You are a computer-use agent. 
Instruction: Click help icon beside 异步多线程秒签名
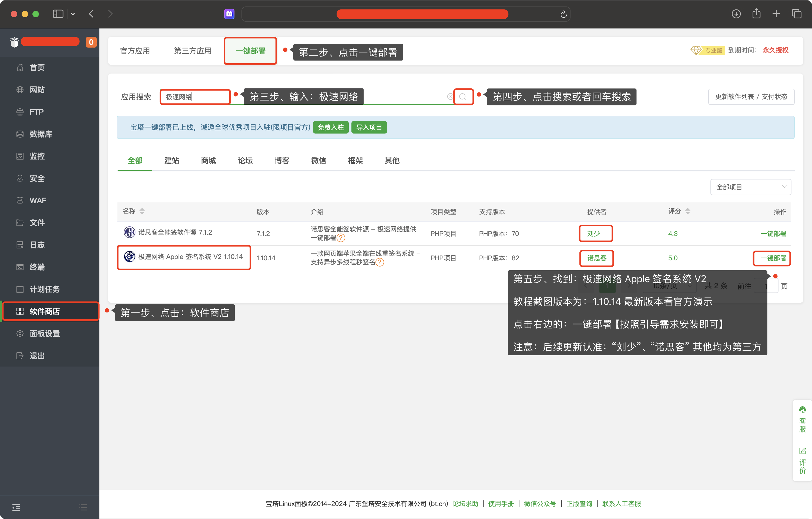(x=380, y=262)
